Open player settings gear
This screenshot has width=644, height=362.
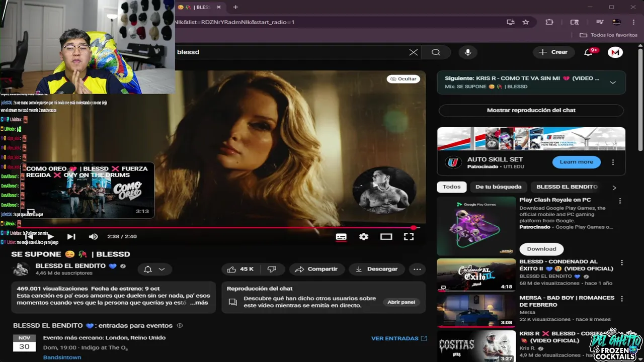tap(364, 237)
